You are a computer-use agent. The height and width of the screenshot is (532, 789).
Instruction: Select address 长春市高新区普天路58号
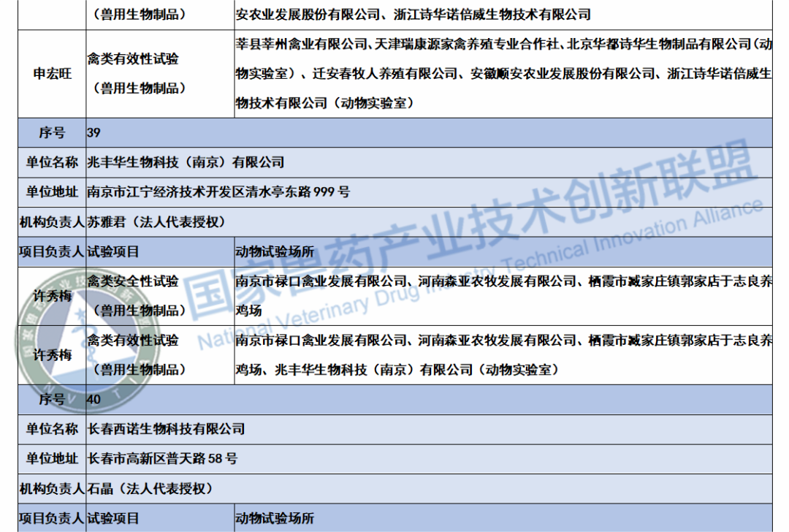pyautogui.click(x=162, y=459)
